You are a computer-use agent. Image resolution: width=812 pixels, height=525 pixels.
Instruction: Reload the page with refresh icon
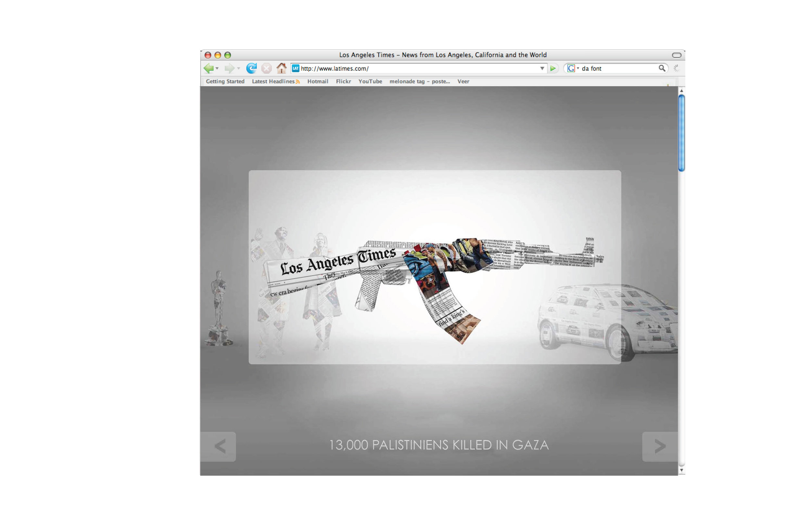pos(251,68)
